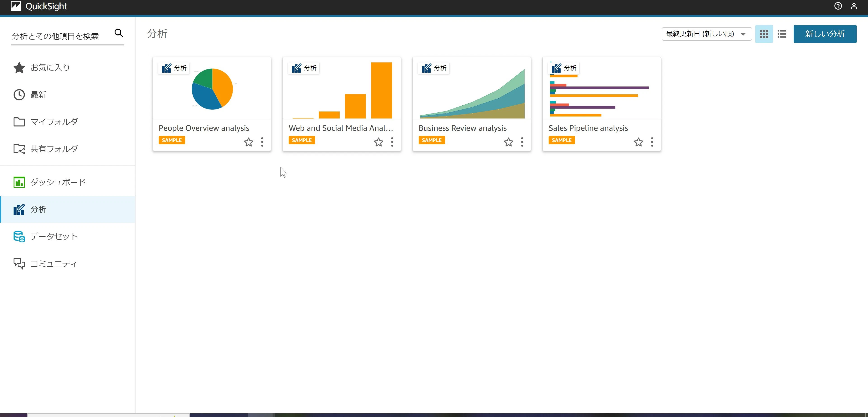Switch to list view
Viewport: 868px width, 417px height.
[781, 34]
